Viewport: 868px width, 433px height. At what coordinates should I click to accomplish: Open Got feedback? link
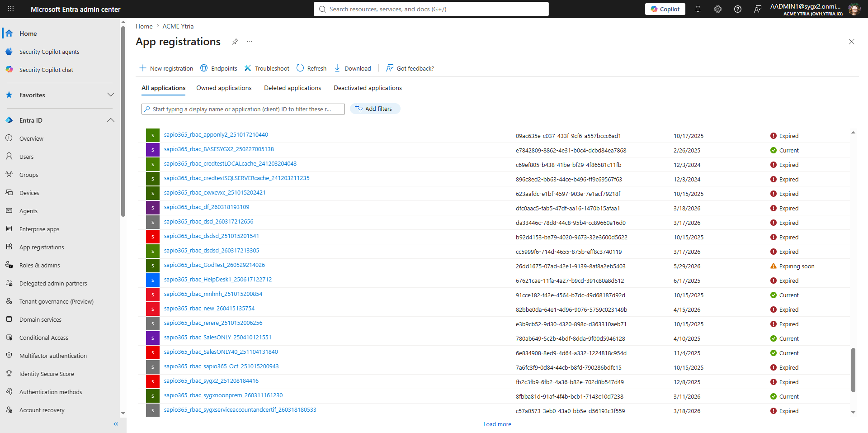(x=410, y=68)
